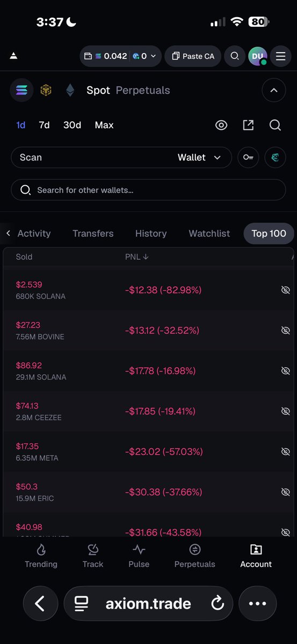
Task: Open the 0.042 SOL balance dropdown
Action: 120,56
